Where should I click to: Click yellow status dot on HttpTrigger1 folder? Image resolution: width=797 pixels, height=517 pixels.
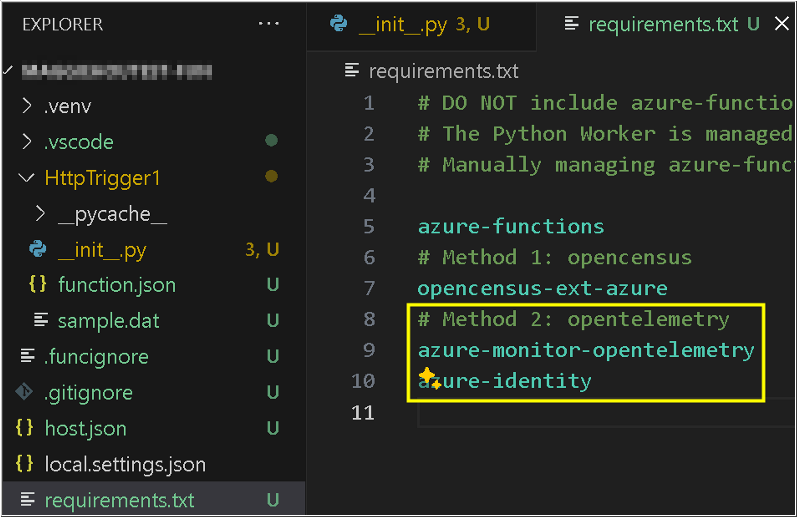[271, 176]
